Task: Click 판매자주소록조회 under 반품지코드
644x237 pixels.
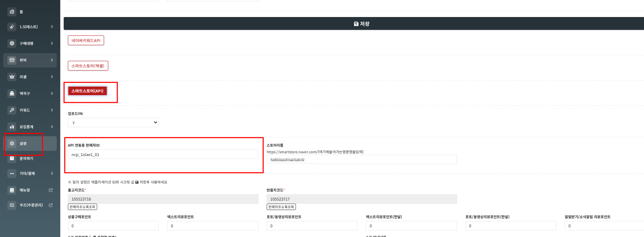Action: [281, 207]
